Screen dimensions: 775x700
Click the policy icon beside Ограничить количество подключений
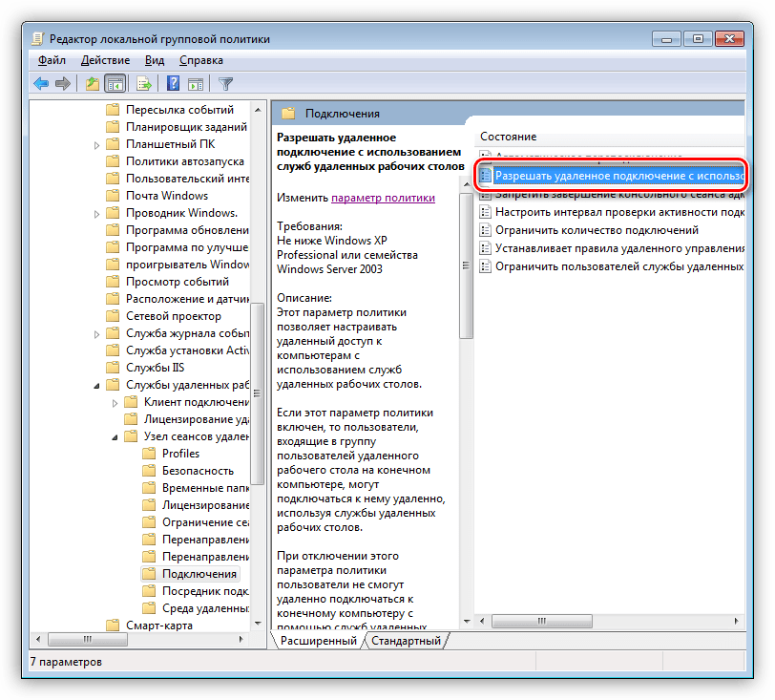coord(486,230)
